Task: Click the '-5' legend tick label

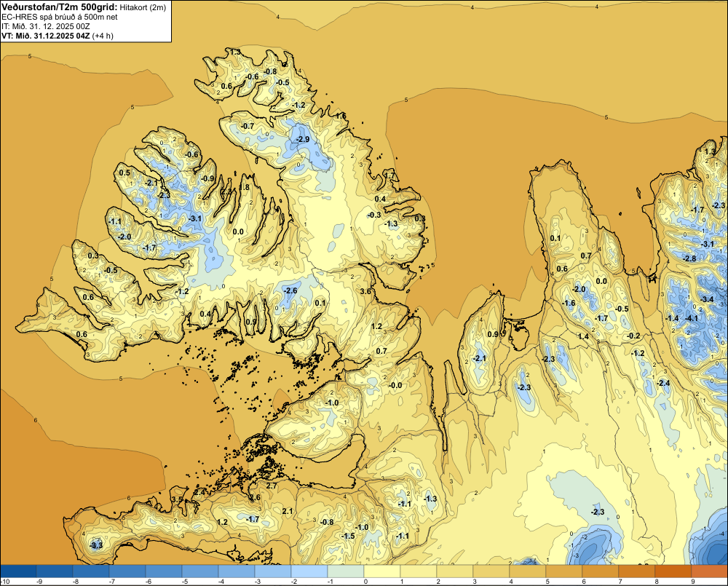Action: [x=185, y=582]
